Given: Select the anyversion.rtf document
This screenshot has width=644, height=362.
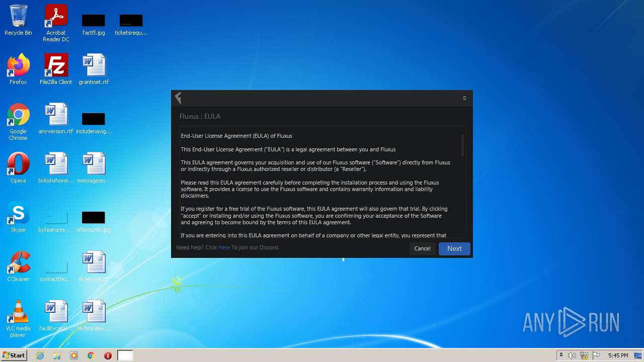Looking at the screenshot, I should [x=56, y=119].
